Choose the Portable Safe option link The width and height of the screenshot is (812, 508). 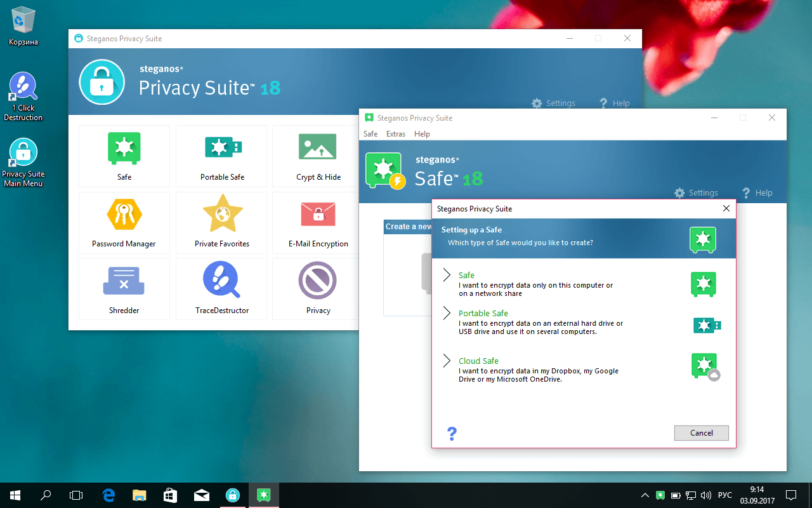click(x=483, y=314)
